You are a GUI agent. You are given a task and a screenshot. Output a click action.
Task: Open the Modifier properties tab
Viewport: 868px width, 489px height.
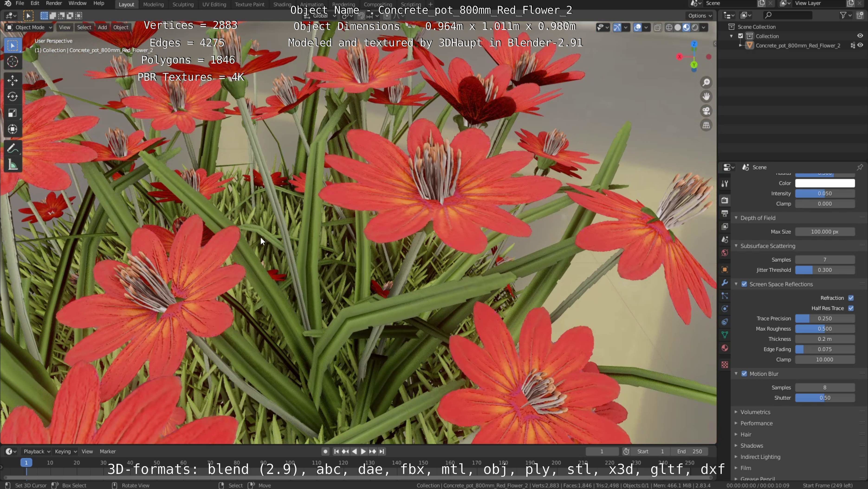click(725, 283)
